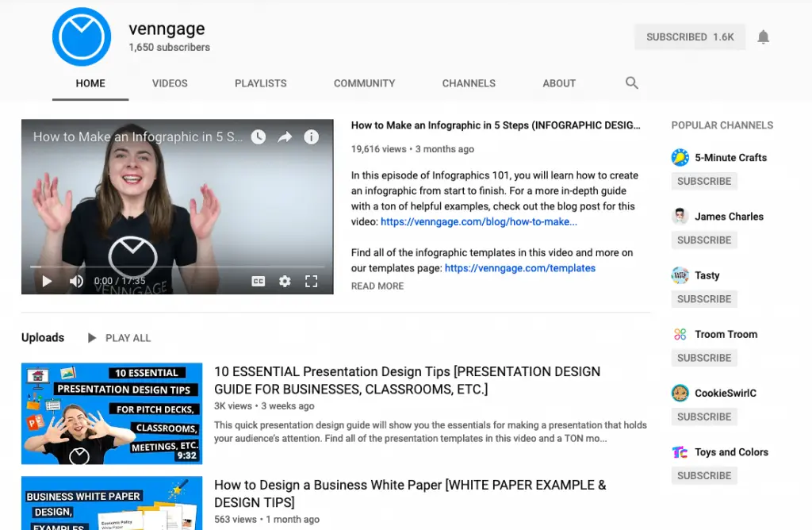Screen dimensions: 812x530
Task: Toggle closed captions on the video
Action: click(259, 282)
